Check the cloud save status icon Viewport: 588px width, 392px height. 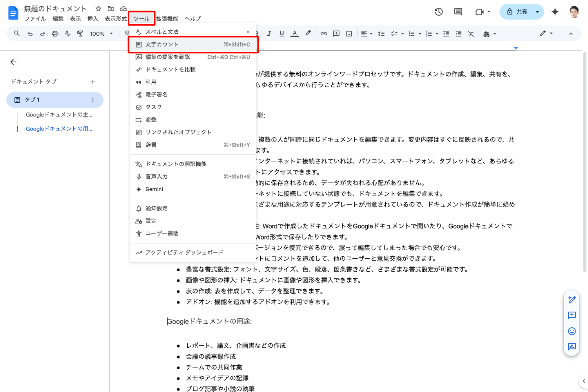(x=123, y=9)
